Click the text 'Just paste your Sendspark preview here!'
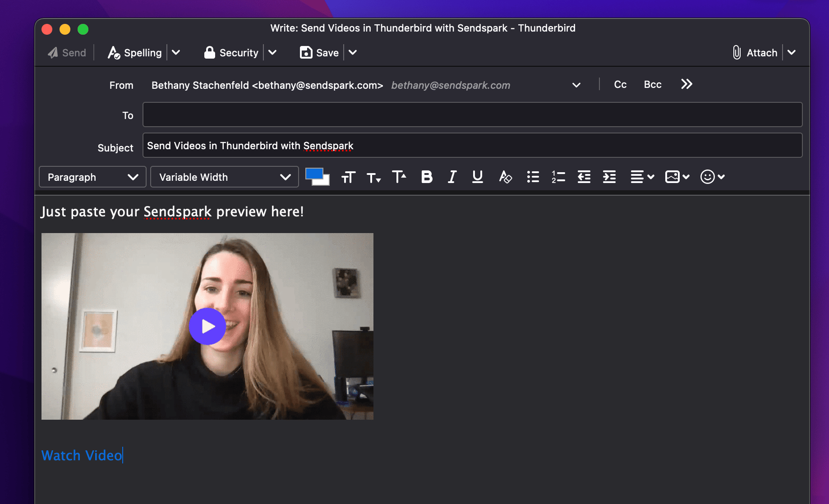The image size is (829, 504). click(172, 211)
